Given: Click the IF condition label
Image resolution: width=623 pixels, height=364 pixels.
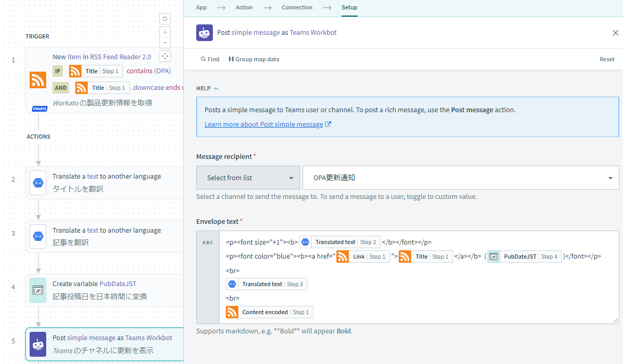Looking at the screenshot, I should point(58,71).
